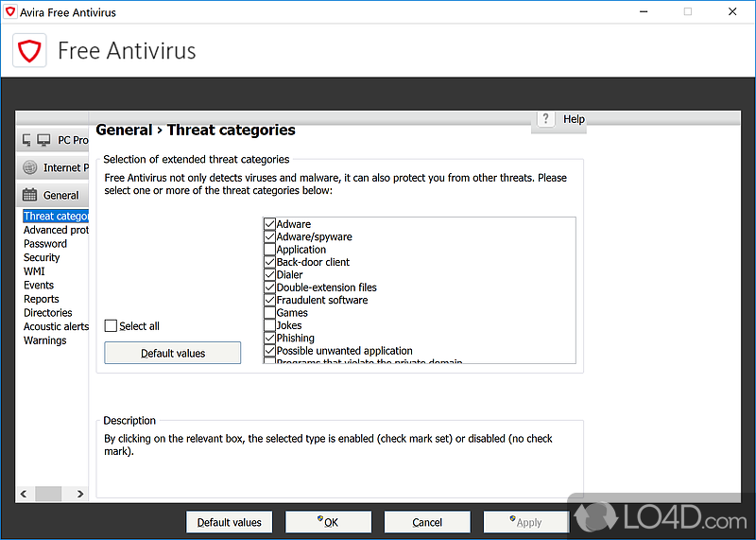Click the Avira shield logo in header
The image size is (756, 540).
pyautogui.click(x=28, y=50)
